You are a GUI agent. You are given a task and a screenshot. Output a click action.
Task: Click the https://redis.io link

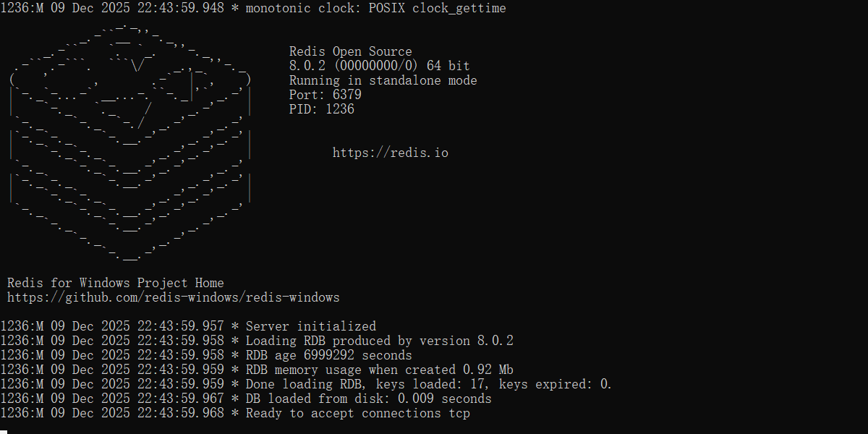[391, 153]
